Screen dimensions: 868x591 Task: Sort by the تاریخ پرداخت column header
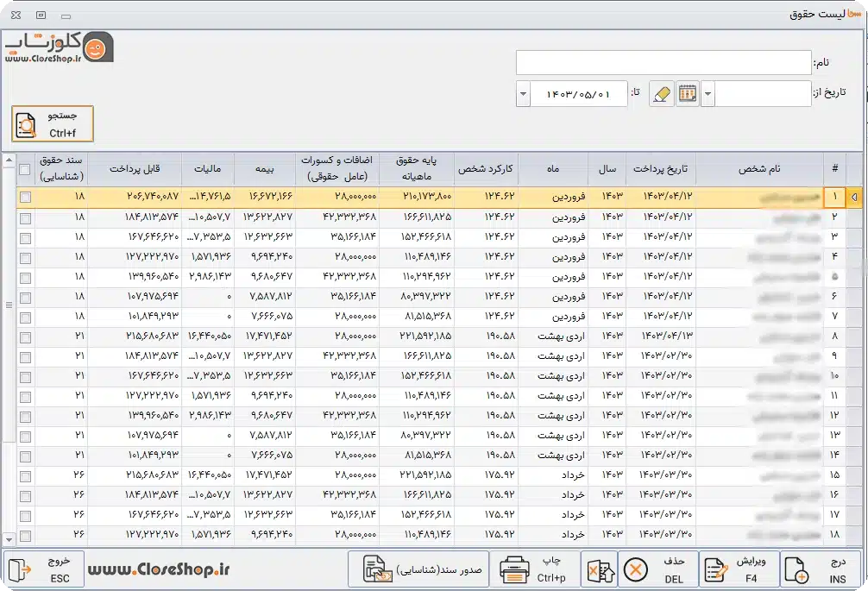[661, 169]
